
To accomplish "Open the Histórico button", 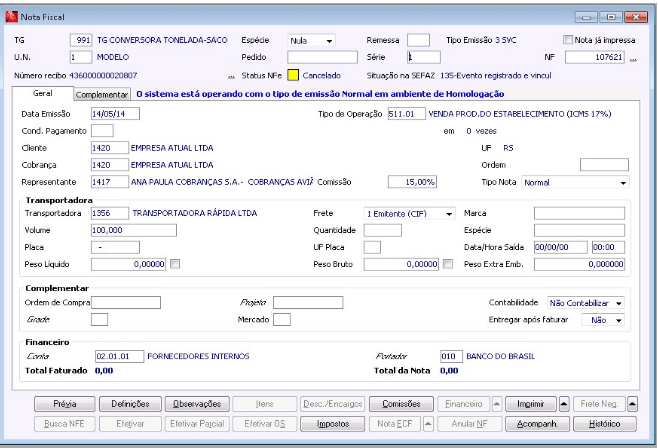I will click(x=605, y=424).
